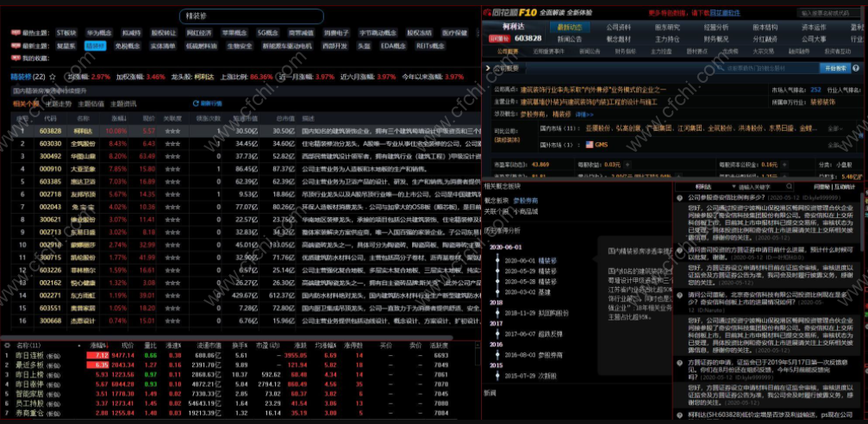868x424 pixels.
Task: Select the 网红经济 theme tag
Action: [x=197, y=33]
